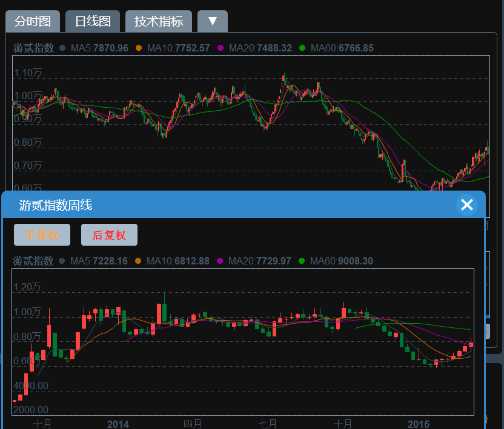Viewport: 504px width, 429px height.
Task: Select the 日线图 tab
Action: [93, 21]
